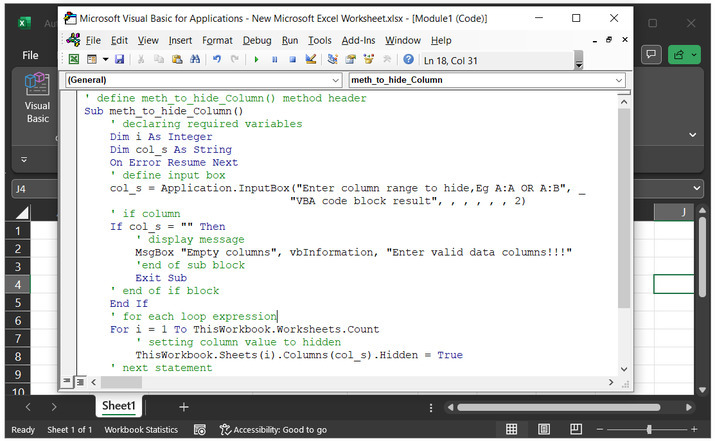
Task: Undo last edit with Undo icon
Action: pos(217,59)
